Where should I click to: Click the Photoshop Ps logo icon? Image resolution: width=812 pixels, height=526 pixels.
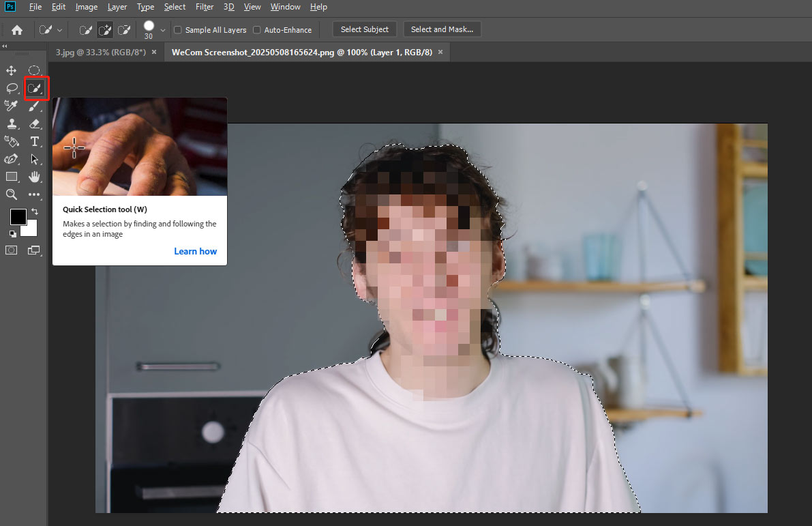point(10,7)
